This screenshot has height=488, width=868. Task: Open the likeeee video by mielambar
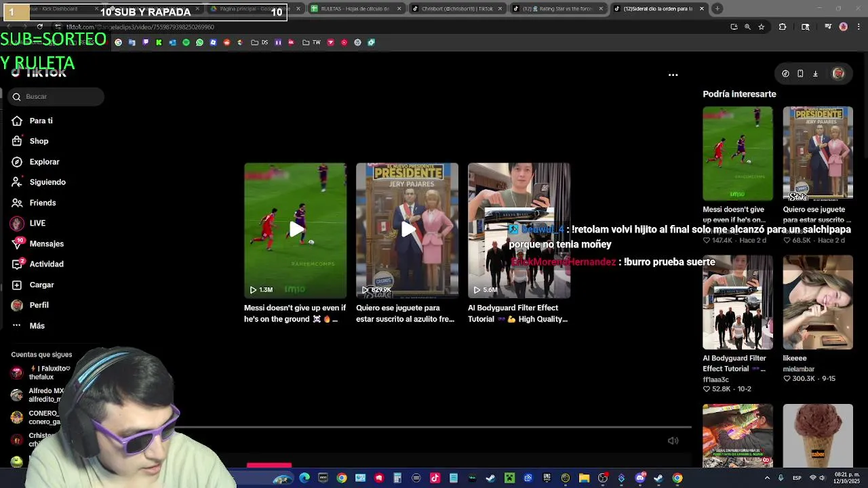[x=818, y=302]
